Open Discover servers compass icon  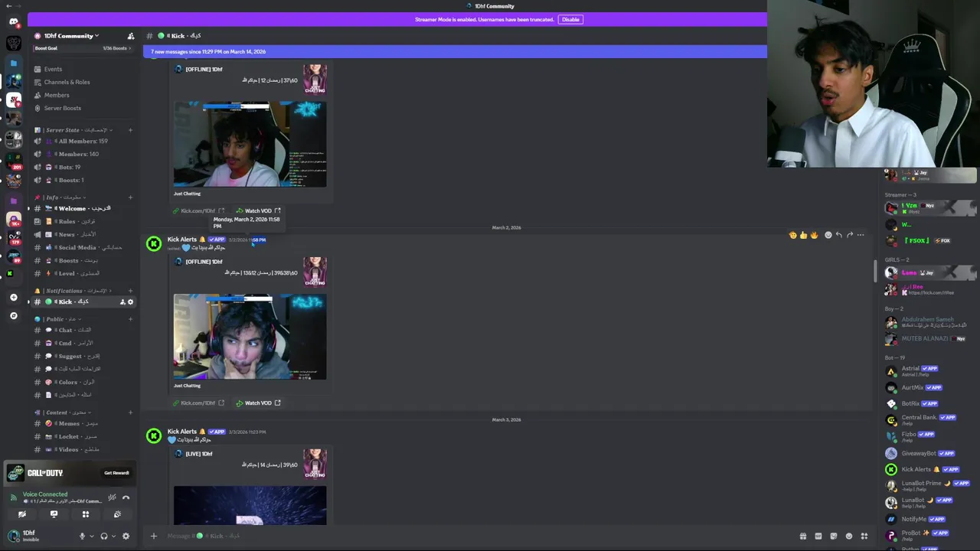click(13, 315)
